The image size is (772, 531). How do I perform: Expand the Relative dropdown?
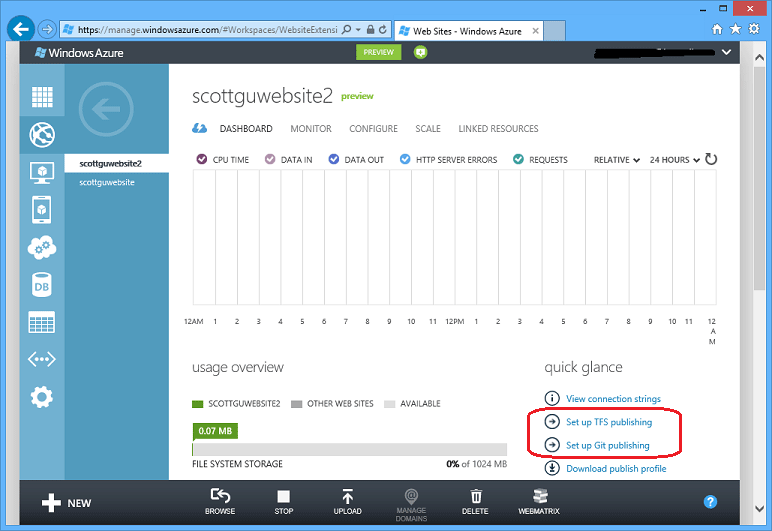pos(616,160)
